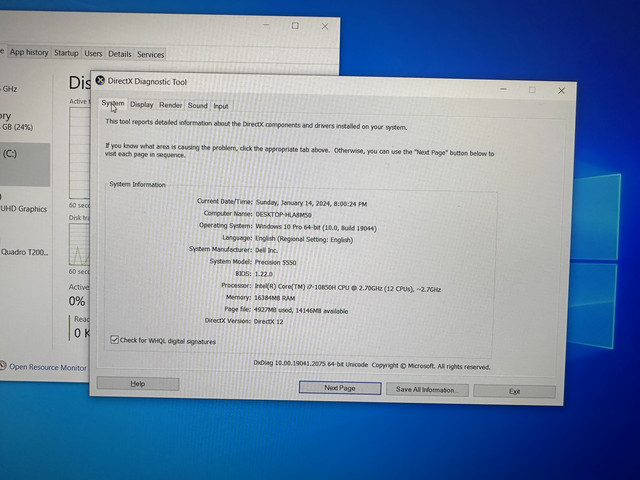Click the Help button
640x480 pixels.
point(138,384)
